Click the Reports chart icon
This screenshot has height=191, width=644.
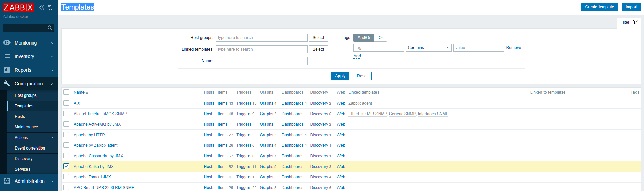[x=7, y=70]
